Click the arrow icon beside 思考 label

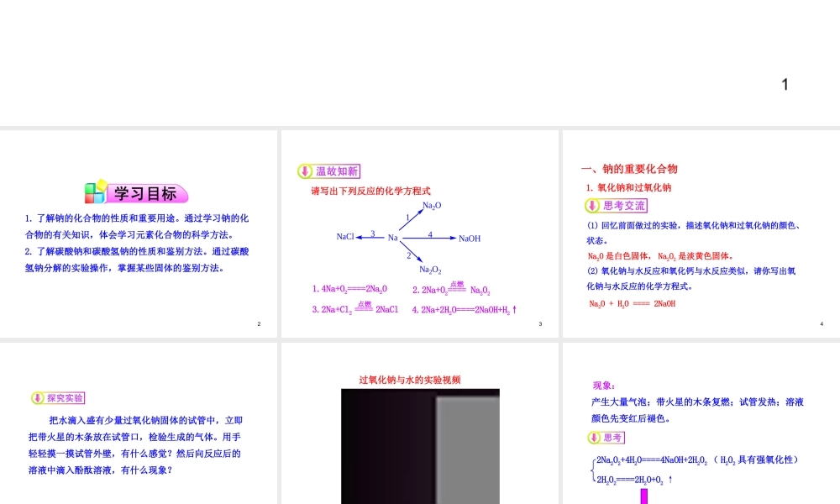pos(594,438)
